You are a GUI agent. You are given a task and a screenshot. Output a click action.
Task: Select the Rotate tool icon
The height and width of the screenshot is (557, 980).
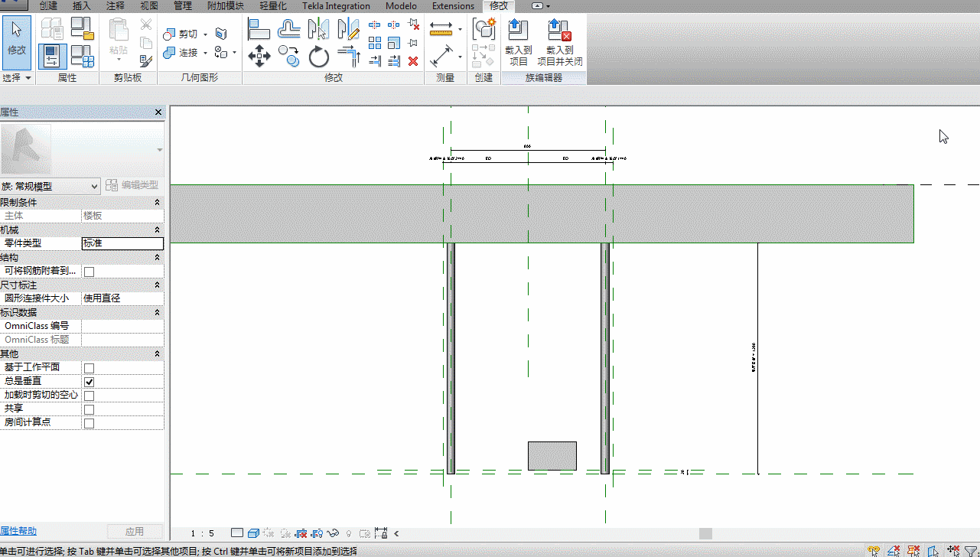[x=318, y=56]
